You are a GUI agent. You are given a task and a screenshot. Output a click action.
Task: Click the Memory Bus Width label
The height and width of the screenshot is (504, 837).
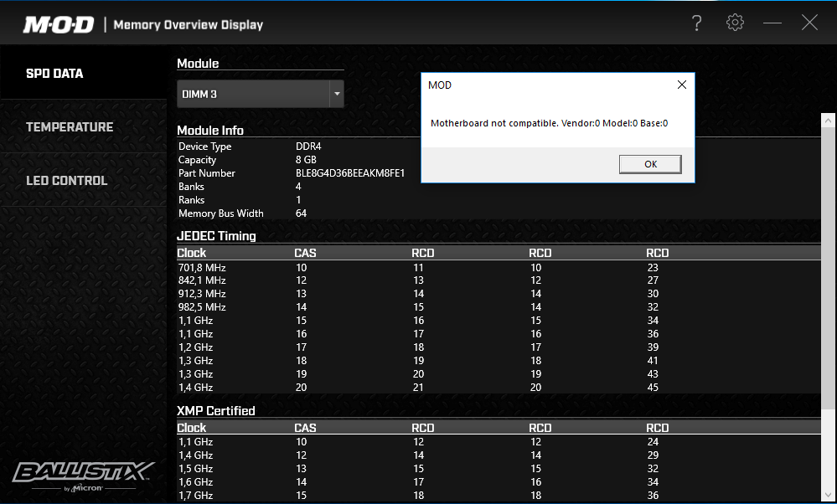[221, 213]
